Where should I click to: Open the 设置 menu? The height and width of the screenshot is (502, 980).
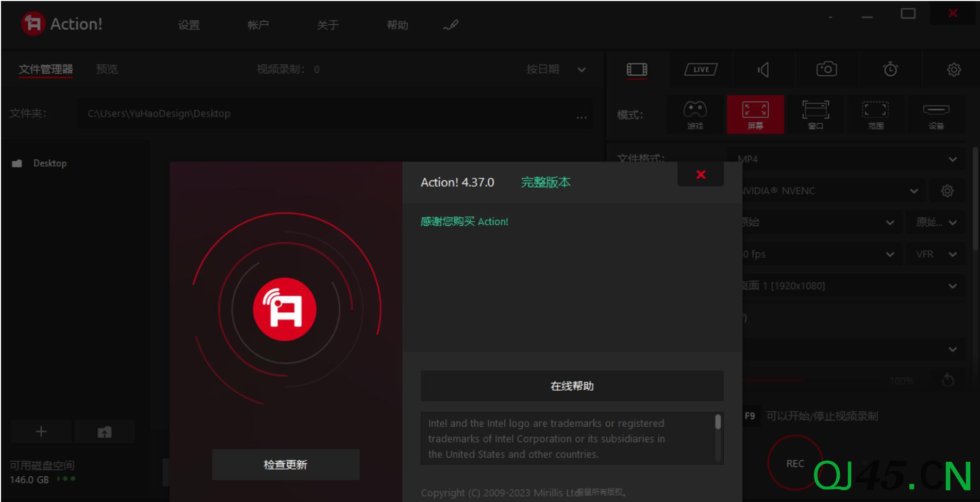[189, 25]
